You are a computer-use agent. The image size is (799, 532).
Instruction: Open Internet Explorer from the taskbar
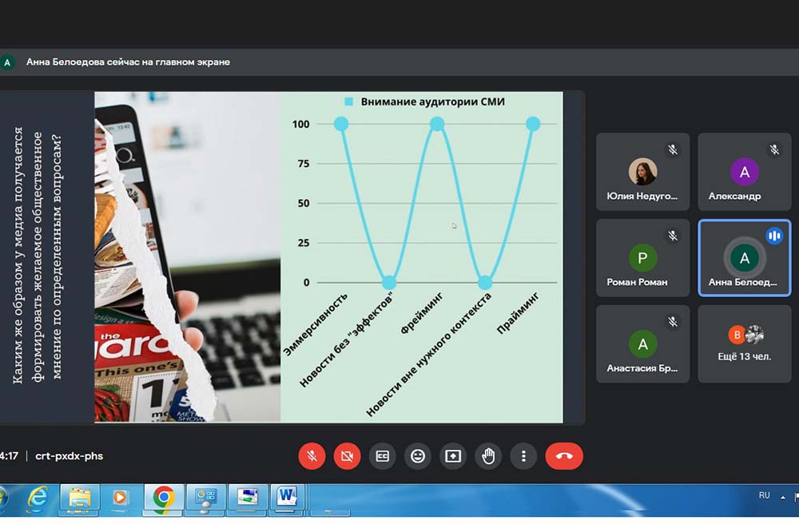click(37, 498)
